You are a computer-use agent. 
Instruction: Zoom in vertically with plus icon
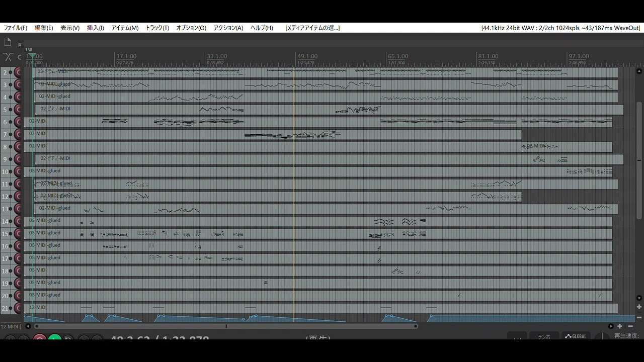[639, 307]
